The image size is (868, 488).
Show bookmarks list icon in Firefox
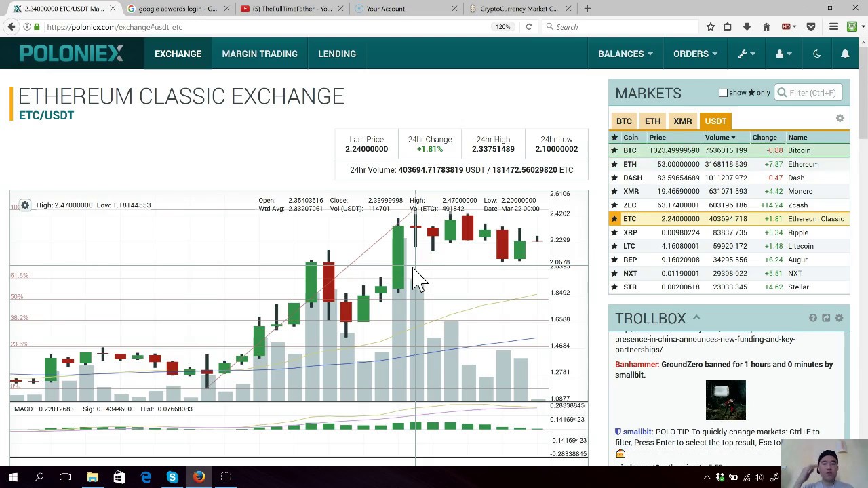728,27
